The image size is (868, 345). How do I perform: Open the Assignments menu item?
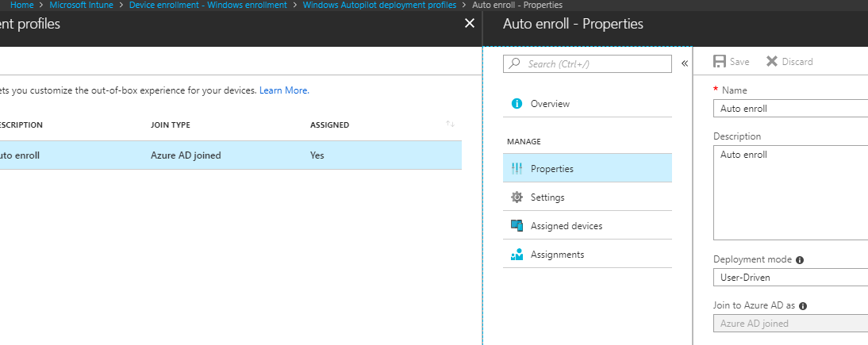(x=587, y=255)
